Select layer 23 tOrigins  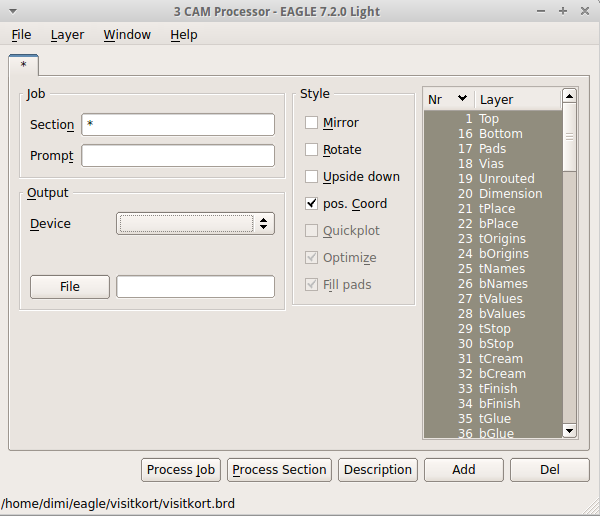tap(493, 238)
